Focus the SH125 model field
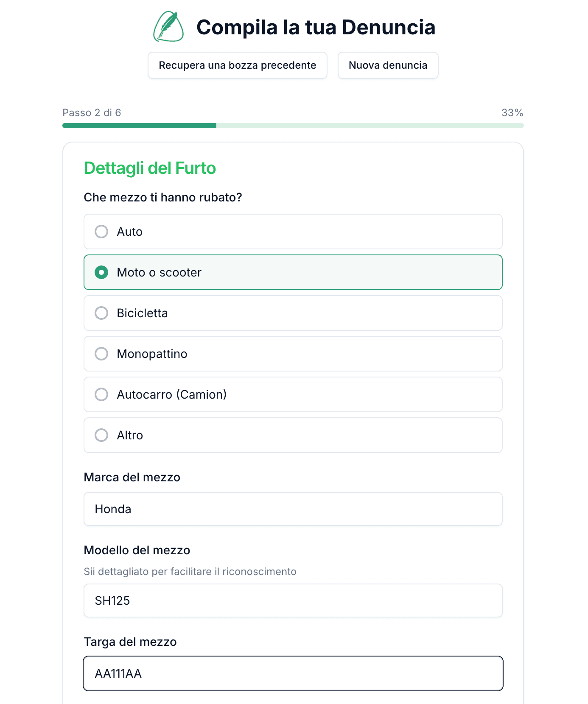 [x=293, y=601]
